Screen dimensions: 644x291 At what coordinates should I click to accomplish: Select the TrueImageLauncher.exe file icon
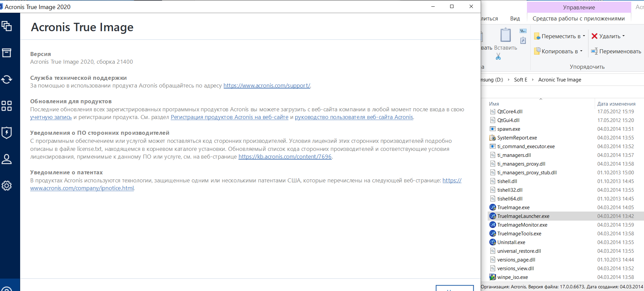pyautogui.click(x=492, y=216)
